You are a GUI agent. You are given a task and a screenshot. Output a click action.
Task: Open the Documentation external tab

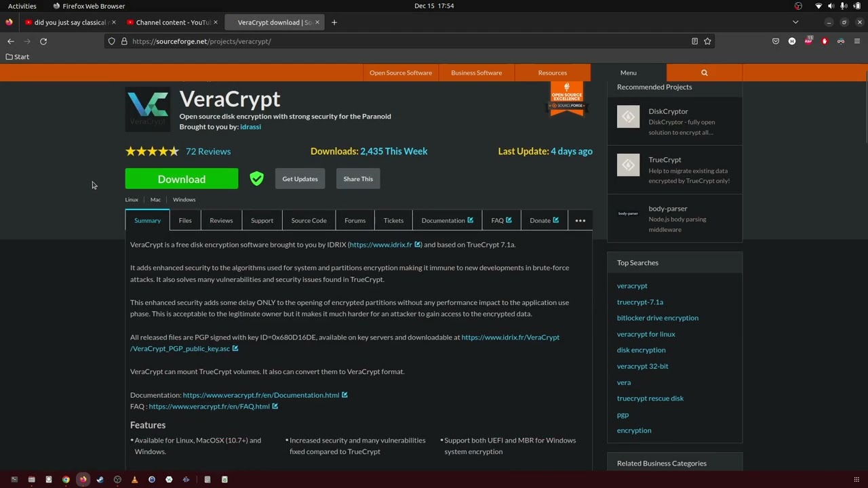448,220
